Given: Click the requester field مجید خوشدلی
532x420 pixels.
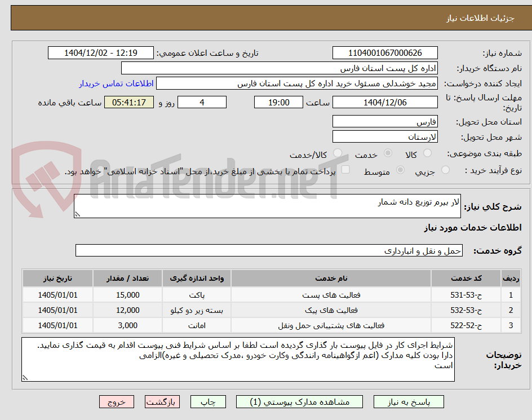Looking at the screenshot, I should tap(297, 83).
